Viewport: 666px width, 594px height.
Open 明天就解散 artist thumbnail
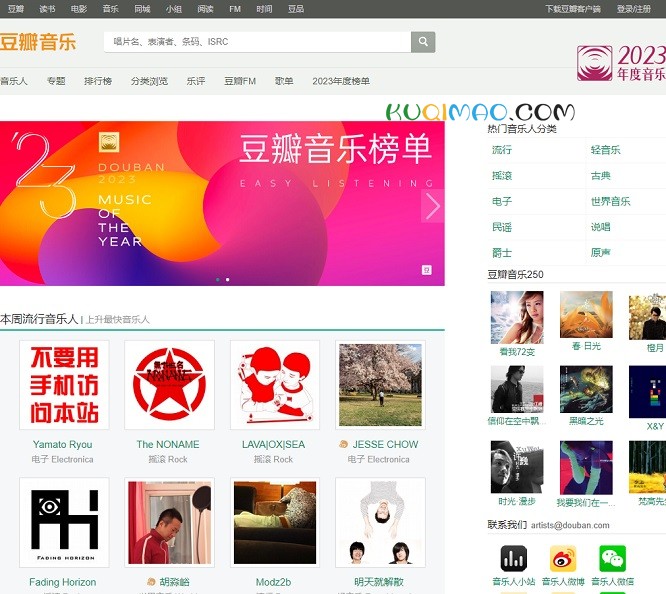[x=380, y=522]
